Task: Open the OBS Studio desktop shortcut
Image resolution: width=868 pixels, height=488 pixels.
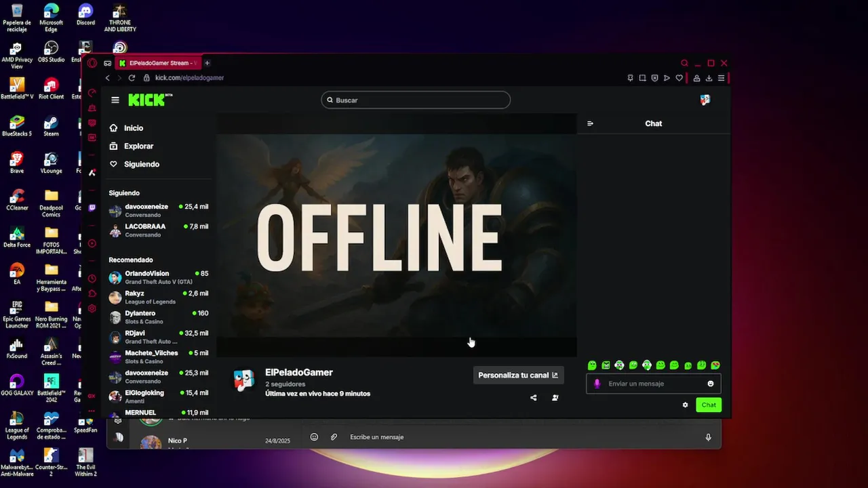Action: (51, 52)
